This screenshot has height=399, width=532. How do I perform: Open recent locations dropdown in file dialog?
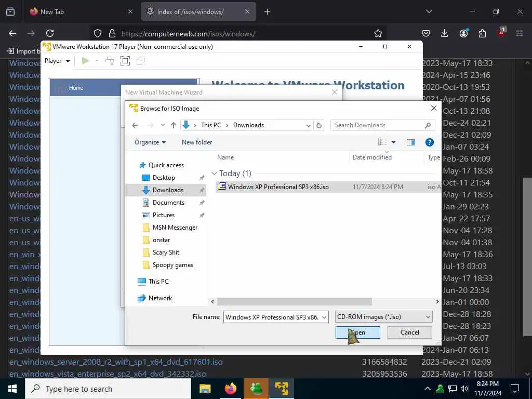(163, 125)
